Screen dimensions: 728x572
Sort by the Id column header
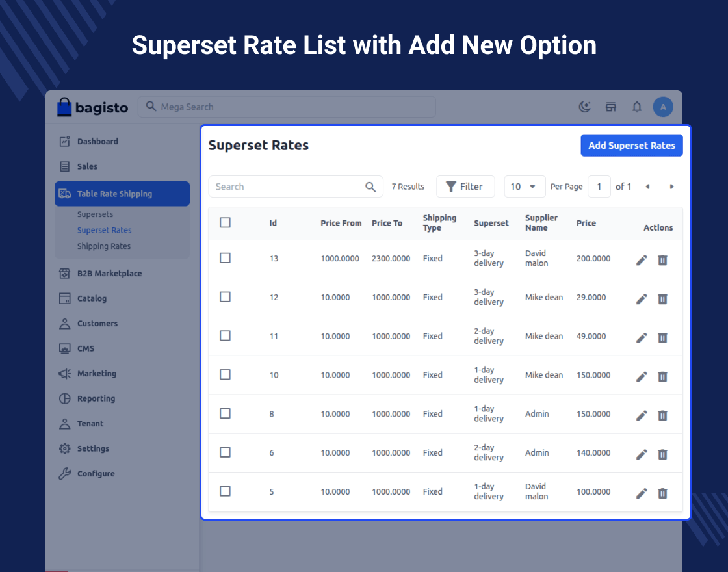[273, 224]
